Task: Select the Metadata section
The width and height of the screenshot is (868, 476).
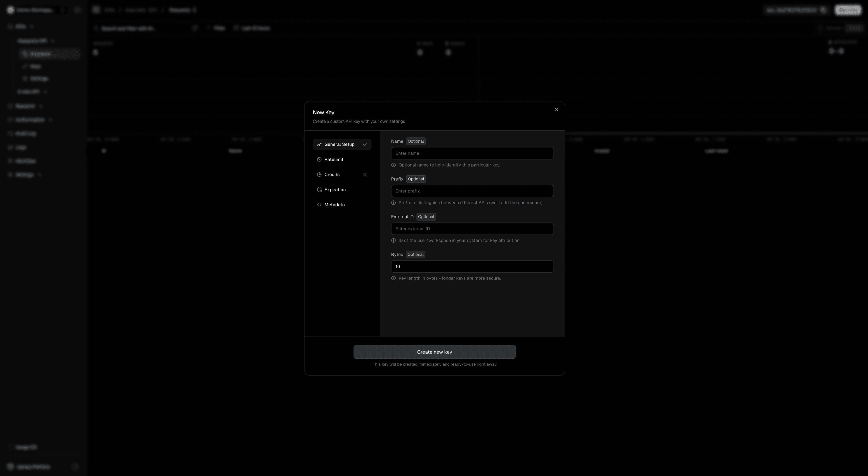Action: click(334, 204)
